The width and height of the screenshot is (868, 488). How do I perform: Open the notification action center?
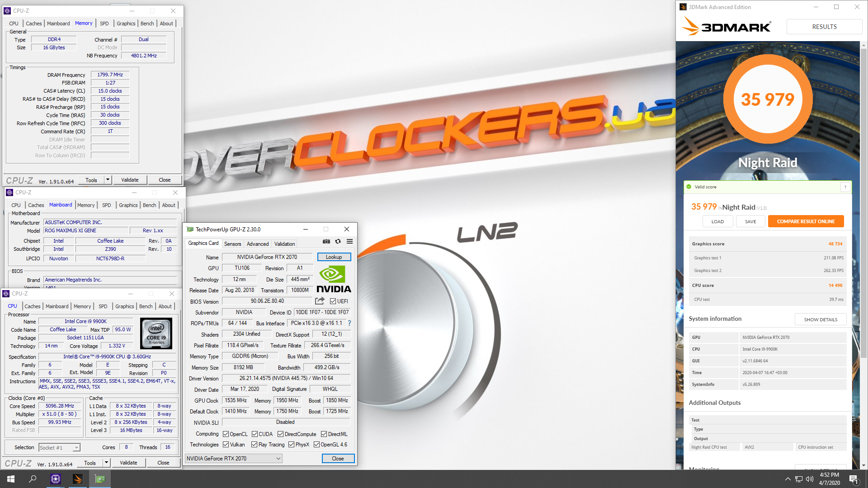click(854, 479)
